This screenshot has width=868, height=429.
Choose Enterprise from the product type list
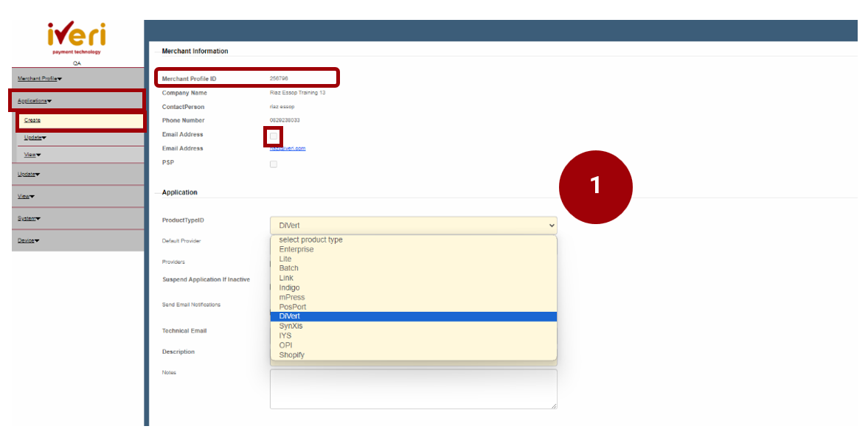(x=296, y=250)
